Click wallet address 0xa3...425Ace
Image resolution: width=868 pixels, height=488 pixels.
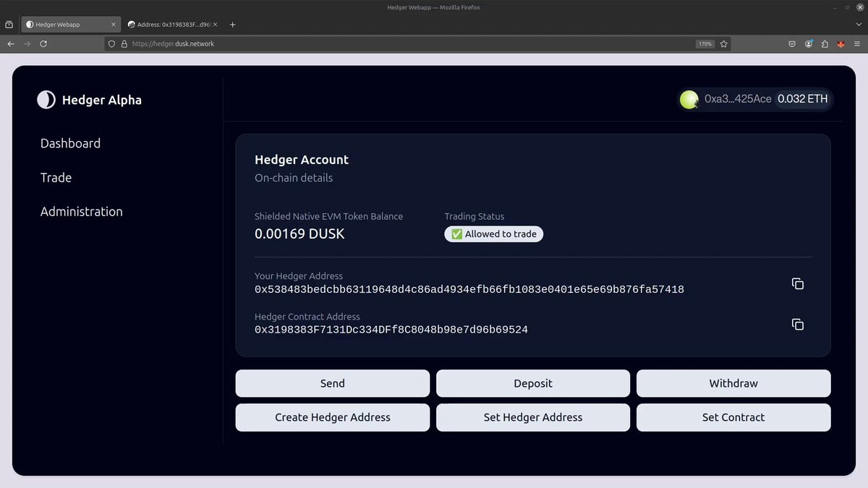738,99
